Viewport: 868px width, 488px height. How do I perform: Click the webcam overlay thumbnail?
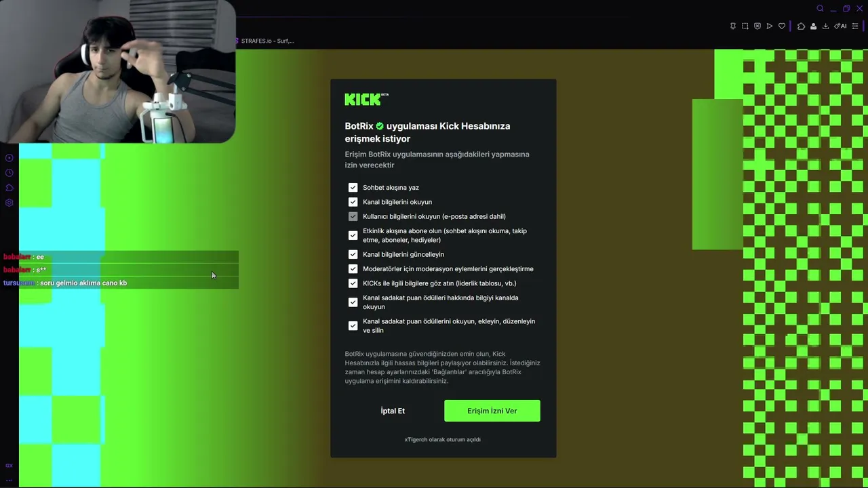[x=118, y=71]
